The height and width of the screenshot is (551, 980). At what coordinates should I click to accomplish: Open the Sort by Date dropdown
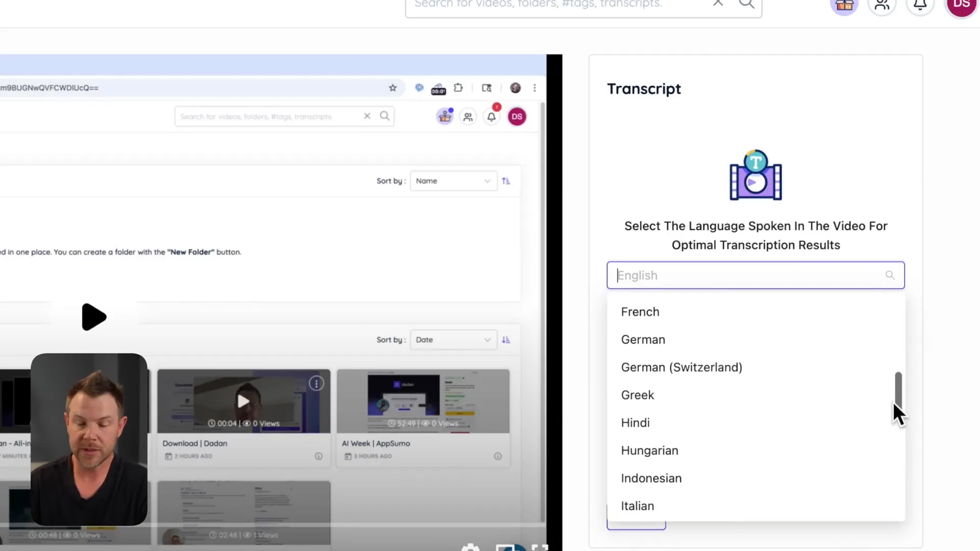[453, 340]
